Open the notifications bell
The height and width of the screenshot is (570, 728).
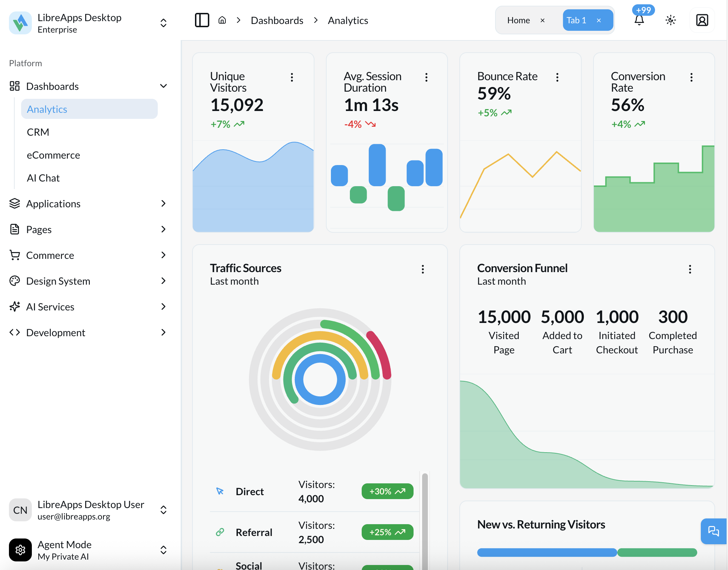(x=639, y=20)
